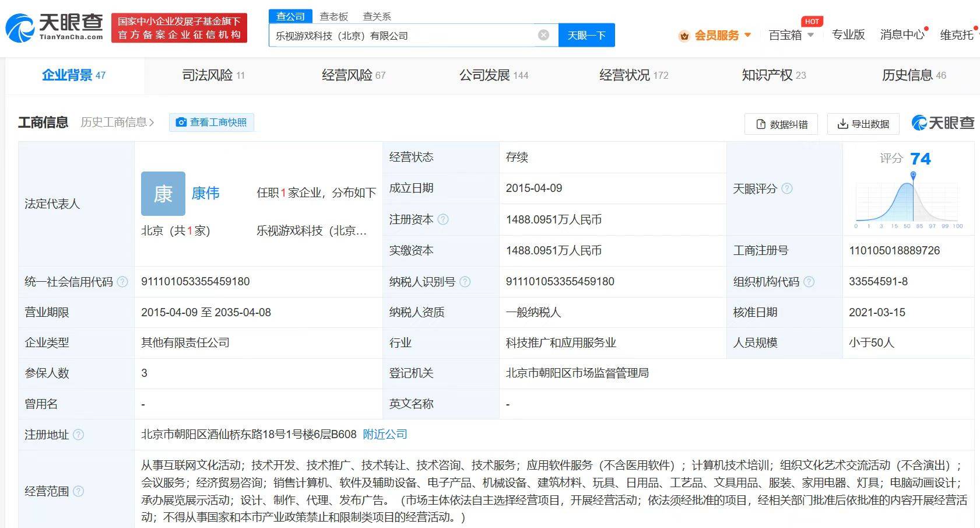Click the 会员服务 crown icon

[684, 36]
